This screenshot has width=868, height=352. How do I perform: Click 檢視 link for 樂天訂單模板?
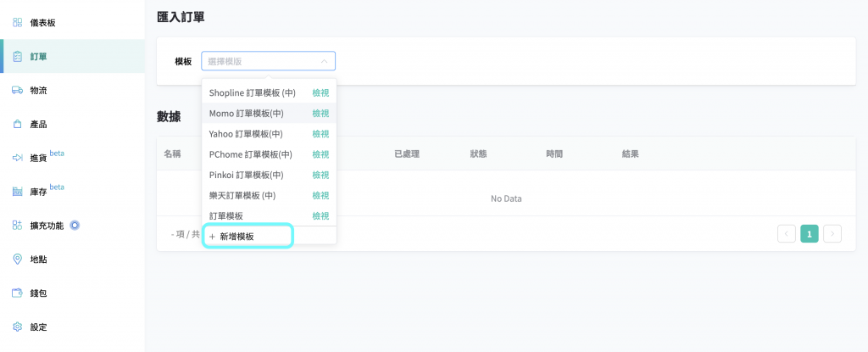320,195
